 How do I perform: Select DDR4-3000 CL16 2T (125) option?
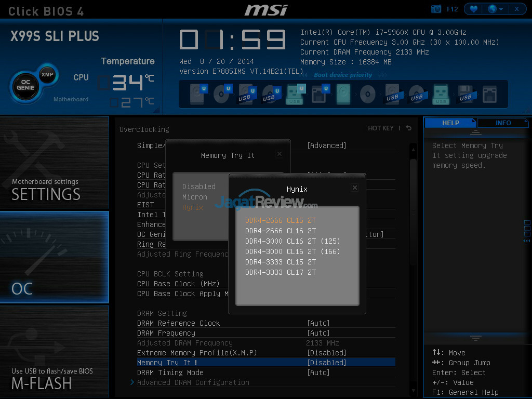coord(292,241)
